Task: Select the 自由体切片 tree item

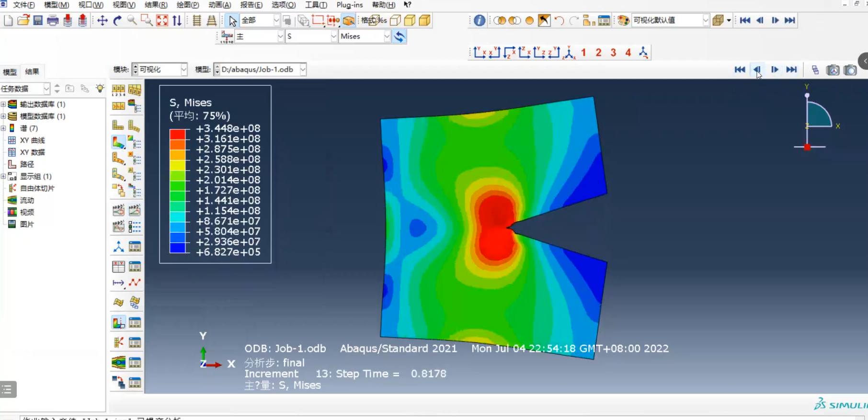Action: (x=37, y=188)
